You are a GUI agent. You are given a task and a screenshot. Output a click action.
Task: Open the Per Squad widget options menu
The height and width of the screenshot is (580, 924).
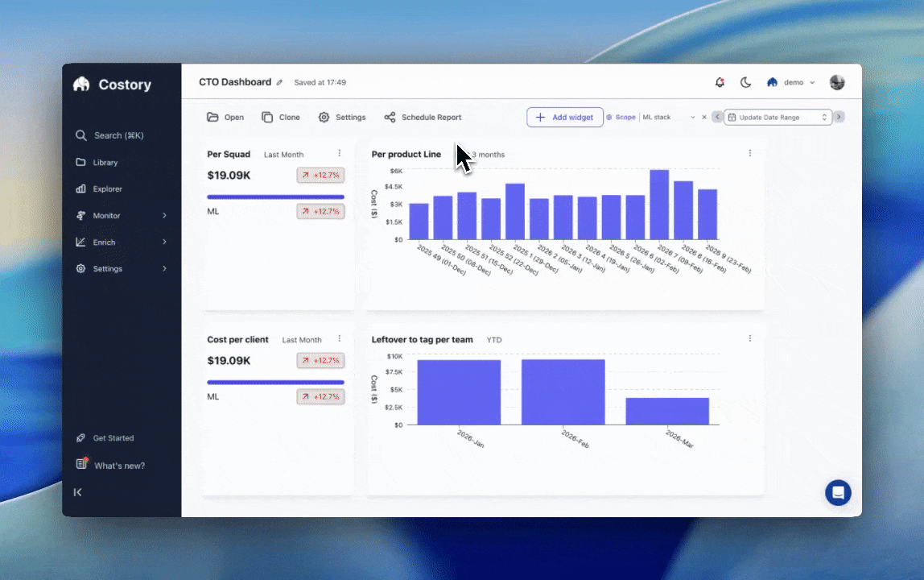point(339,154)
